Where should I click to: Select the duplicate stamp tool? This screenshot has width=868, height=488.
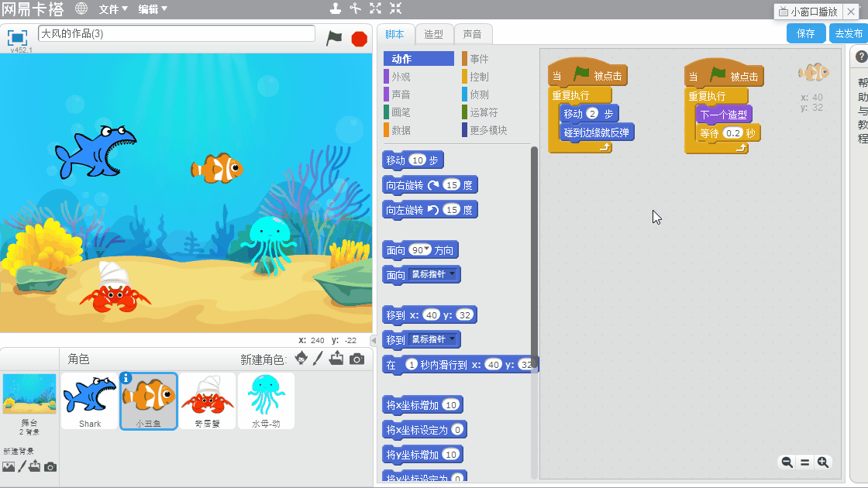pyautogui.click(x=336, y=9)
